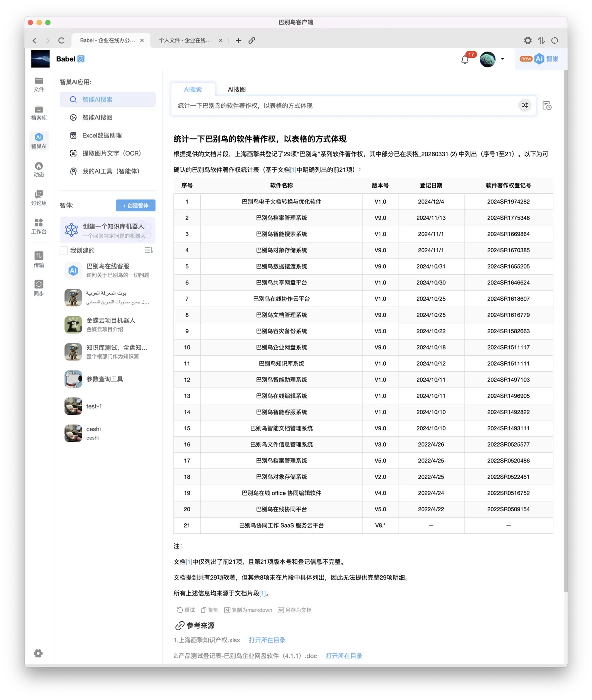Click the sort list icon beside 我创建的

pos(149,250)
